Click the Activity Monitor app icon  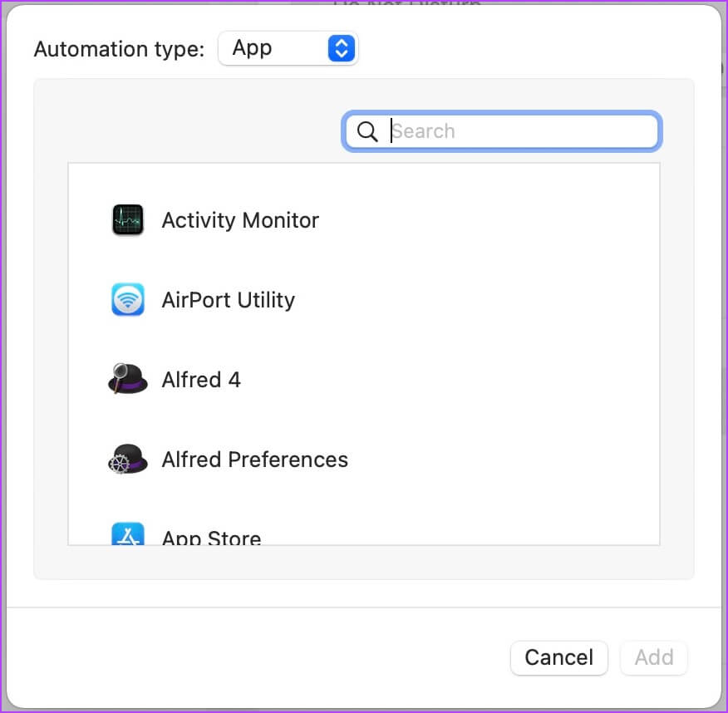click(x=128, y=219)
